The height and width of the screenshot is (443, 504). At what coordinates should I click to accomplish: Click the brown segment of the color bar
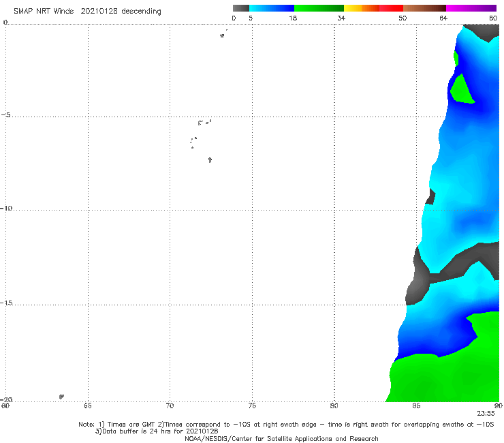[424, 8]
